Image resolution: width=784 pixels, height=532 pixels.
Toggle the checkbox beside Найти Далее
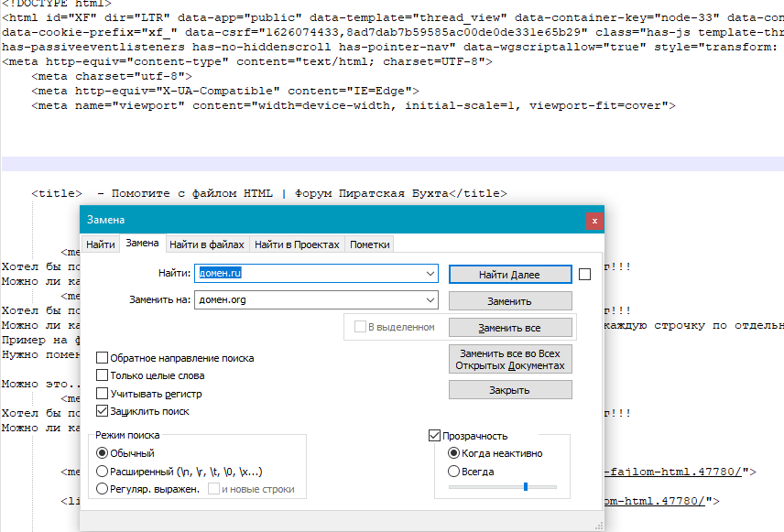[584, 275]
